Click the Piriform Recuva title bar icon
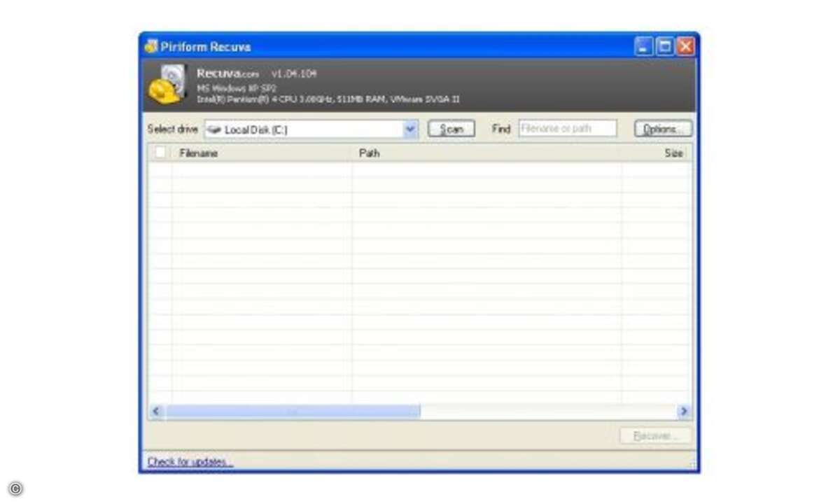The width and height of the screenshot is (840, 504). (x=151, y=47)
